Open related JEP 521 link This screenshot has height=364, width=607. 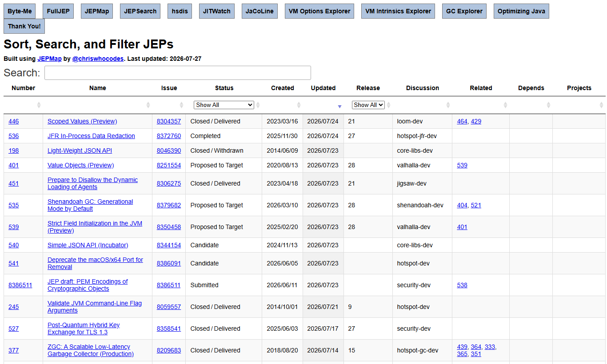476,205
